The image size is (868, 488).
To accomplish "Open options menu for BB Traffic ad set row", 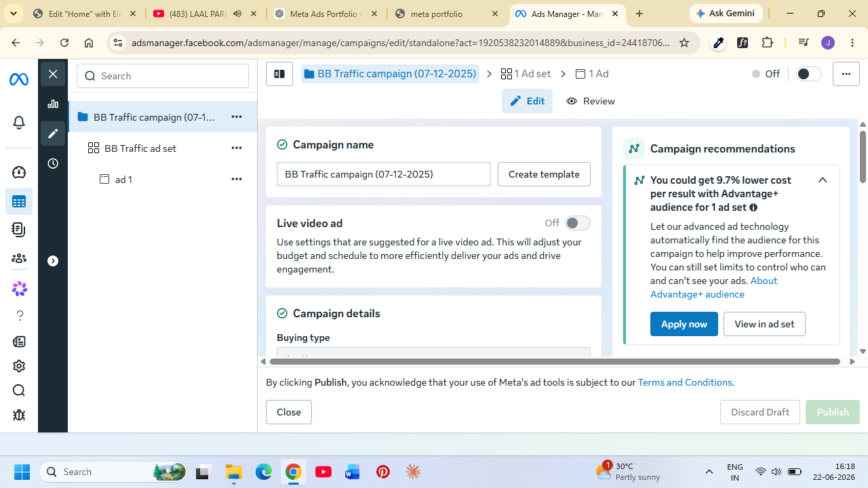I will (x=237, y=148).
